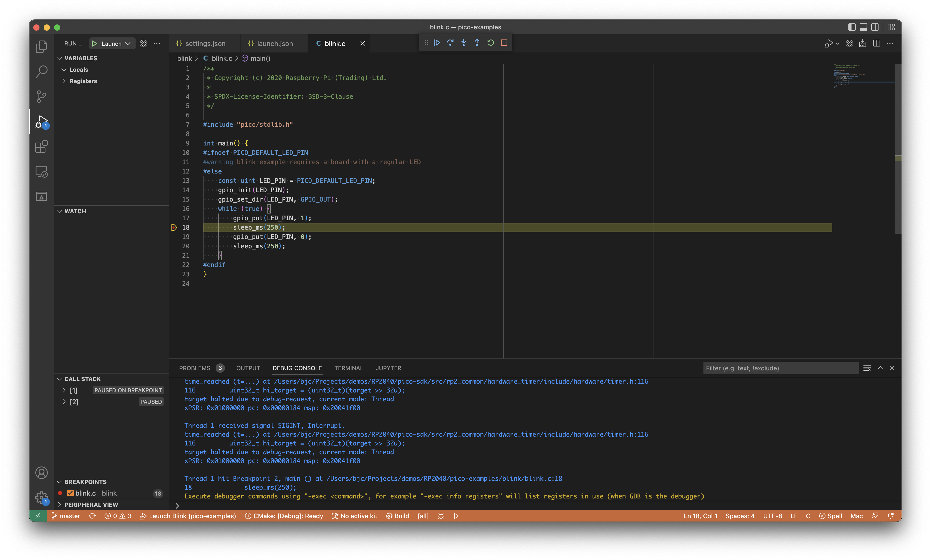Click the Build button in status bar

(x=397, y=516)
